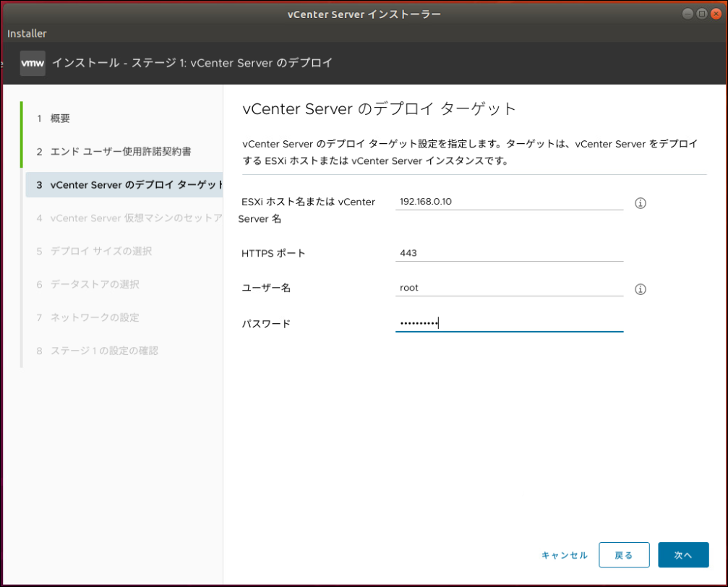This screenshot has width=728, height=587.
Task: Click the ユーザー名 label
Action: pos(266,288)
